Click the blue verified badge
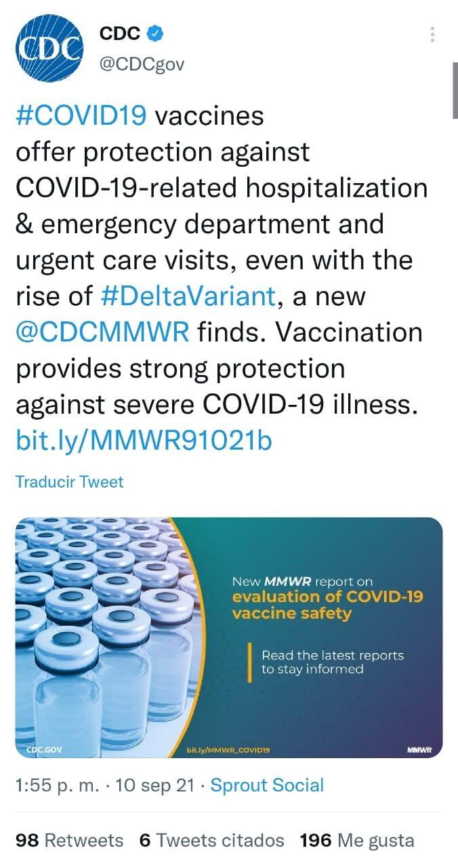This screenshot has height=868, width=458. 155,33
